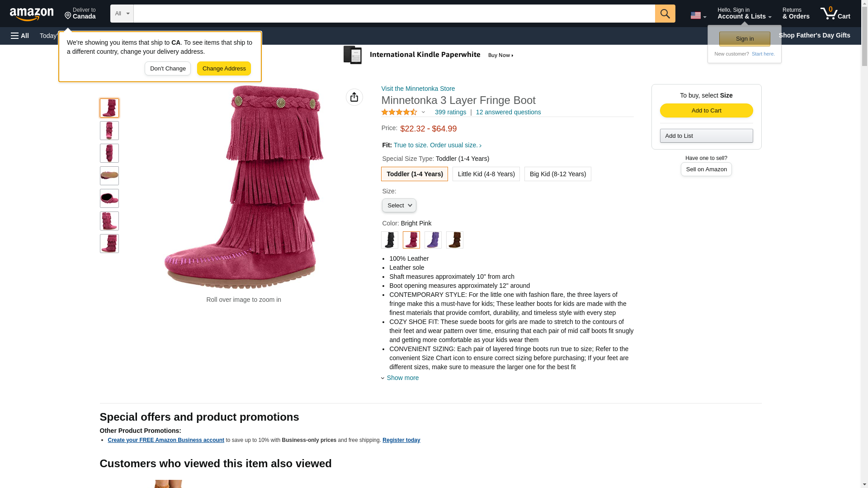Click the Deliver to Canada location icon
868x488 pixels.
point(68,16)
